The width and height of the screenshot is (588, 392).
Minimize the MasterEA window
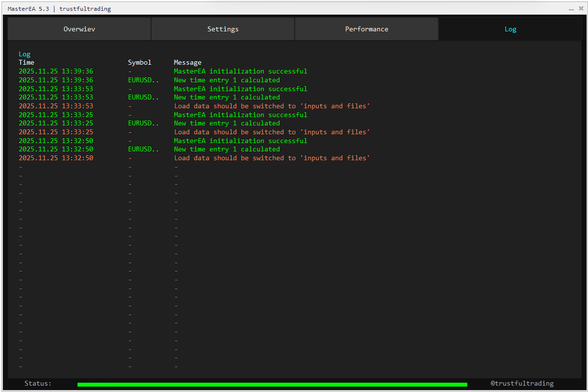pos(571,9)
